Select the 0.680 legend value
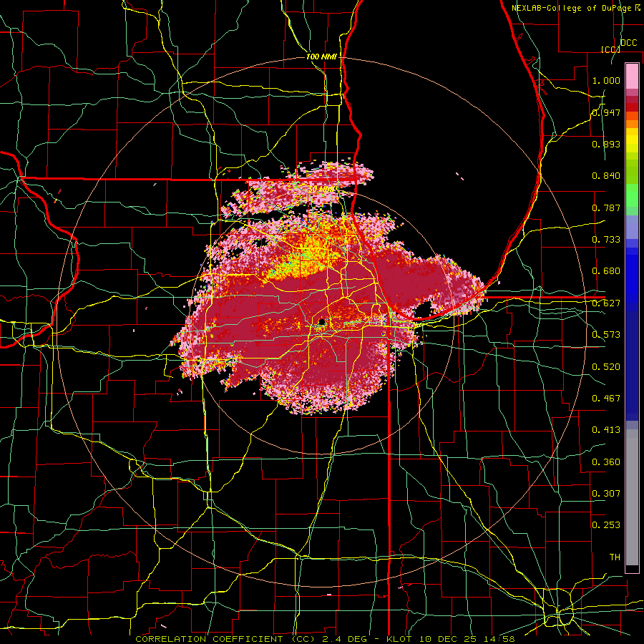 [x=606, y=271]
